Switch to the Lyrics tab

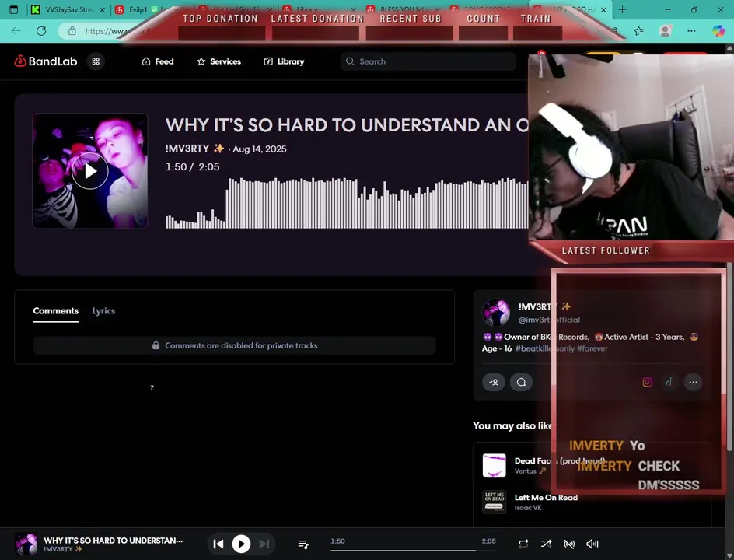(103, 311)
